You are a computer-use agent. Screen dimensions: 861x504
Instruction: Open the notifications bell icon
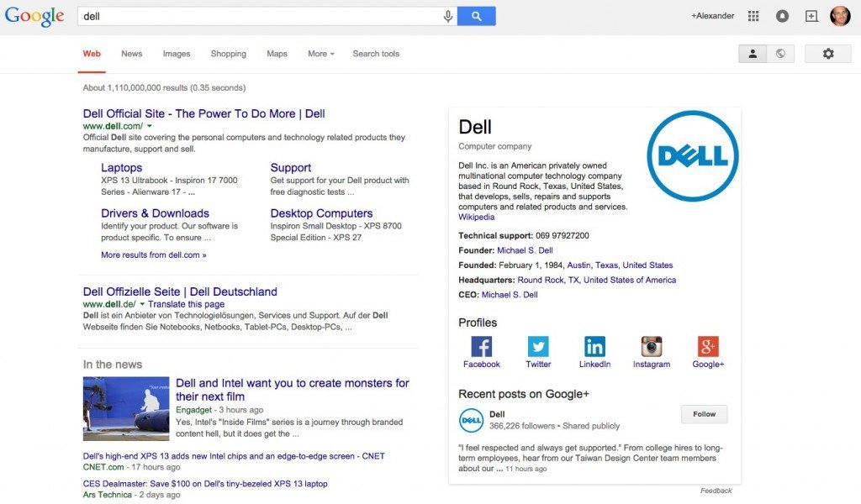783,16
